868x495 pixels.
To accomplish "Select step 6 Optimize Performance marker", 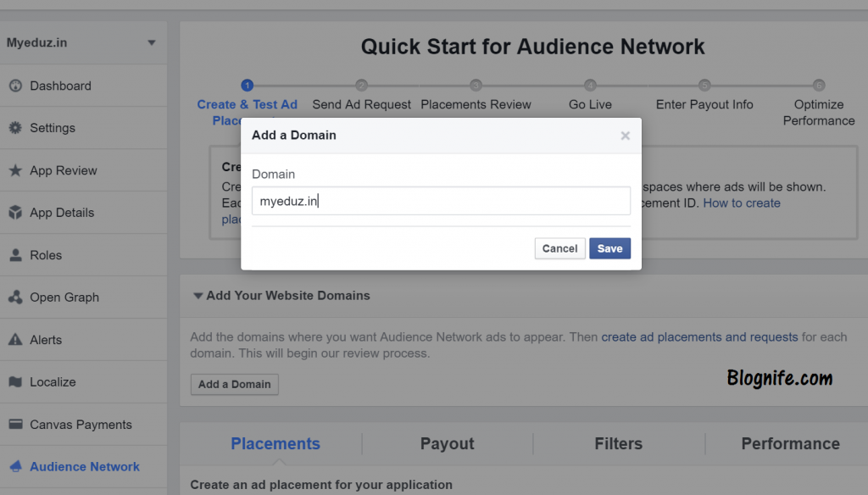I will [x=819, y=86].
